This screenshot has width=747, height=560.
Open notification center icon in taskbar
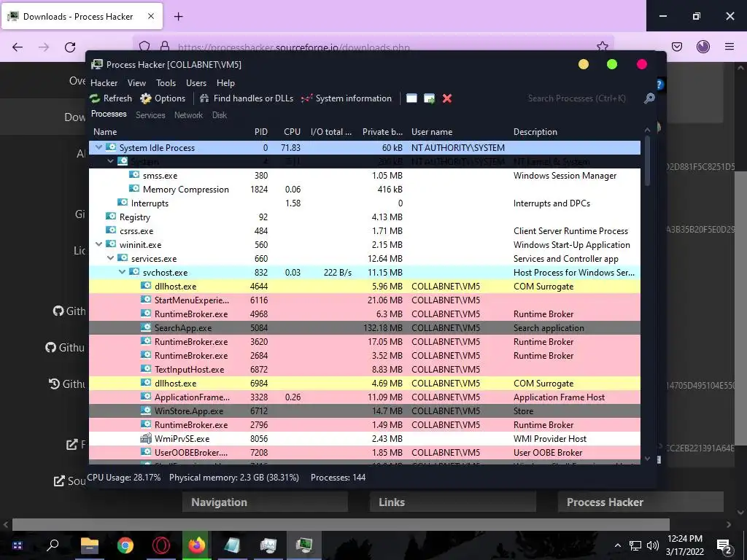(724, 545)
